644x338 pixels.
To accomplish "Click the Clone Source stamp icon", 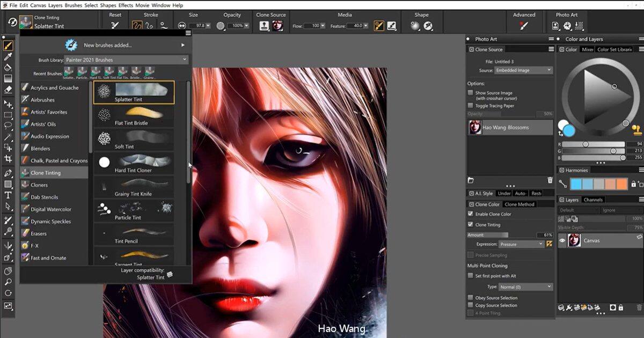I will tap(264, 25).
